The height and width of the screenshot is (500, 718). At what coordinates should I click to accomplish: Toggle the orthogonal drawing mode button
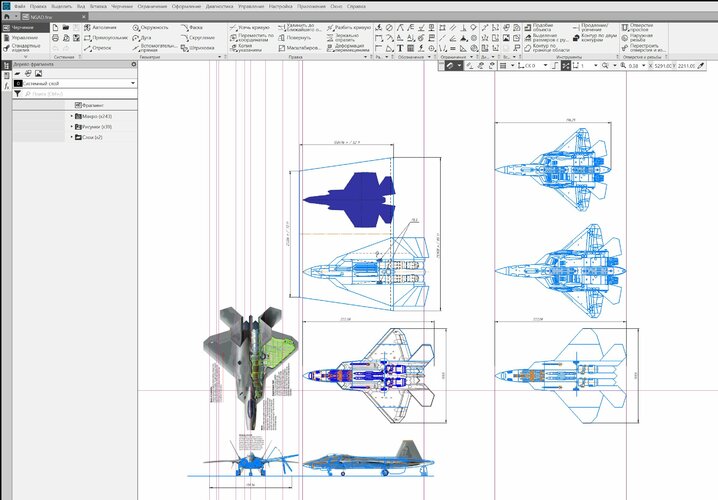pyautogui.click(x=555, y=65)
